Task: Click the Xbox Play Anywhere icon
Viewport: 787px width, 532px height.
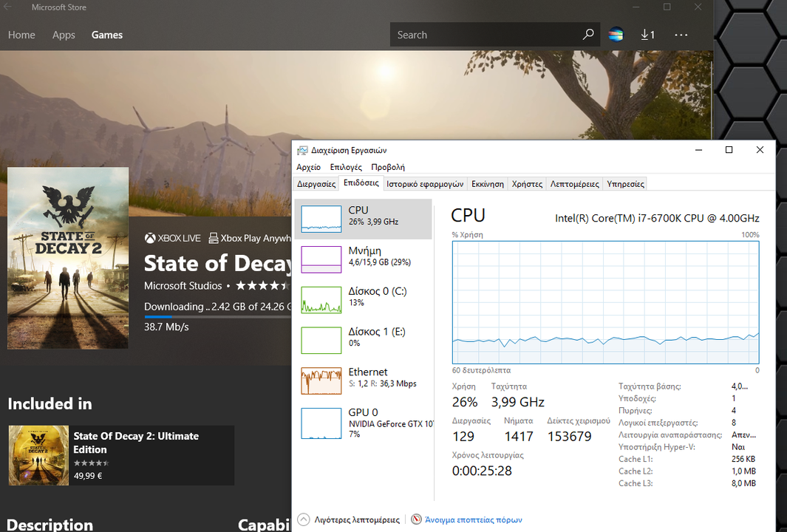Action: 214,238
